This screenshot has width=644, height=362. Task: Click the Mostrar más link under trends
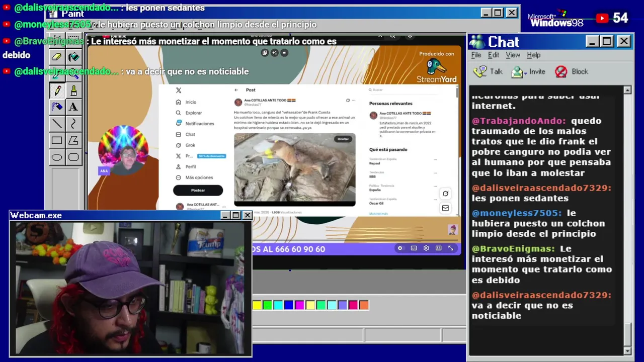(378, 214)
